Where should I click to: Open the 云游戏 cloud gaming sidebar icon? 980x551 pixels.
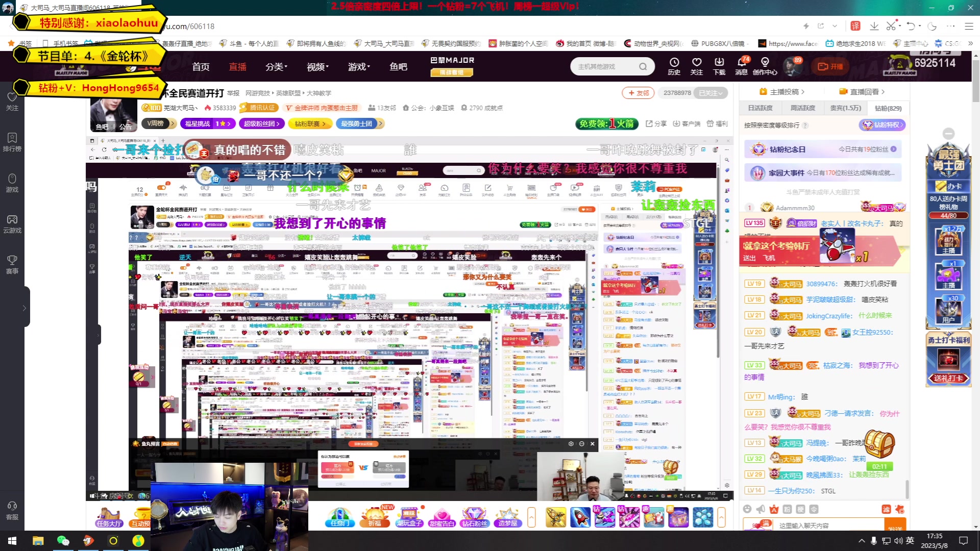coord(12,223)
